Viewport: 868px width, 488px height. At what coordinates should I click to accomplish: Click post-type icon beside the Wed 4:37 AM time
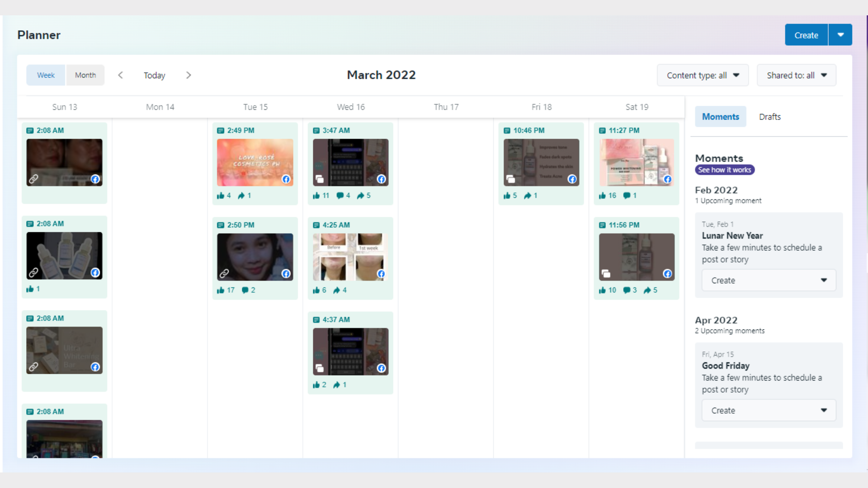316,320
